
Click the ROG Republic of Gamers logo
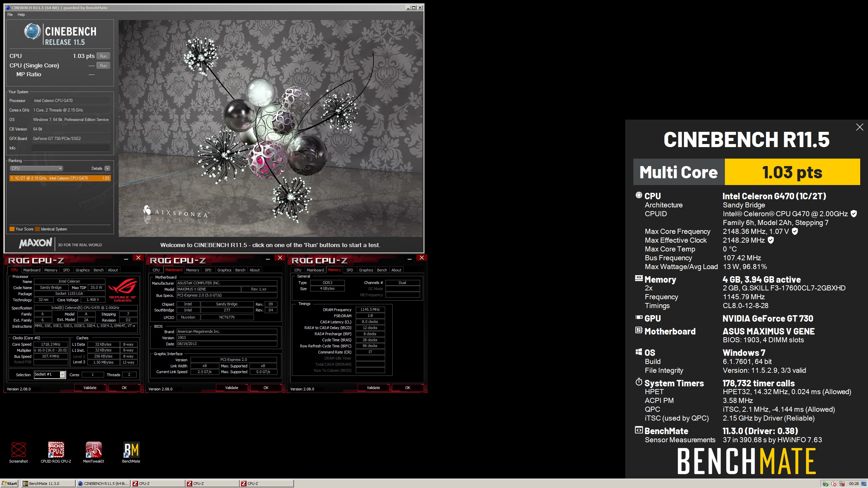coord(122,290)
